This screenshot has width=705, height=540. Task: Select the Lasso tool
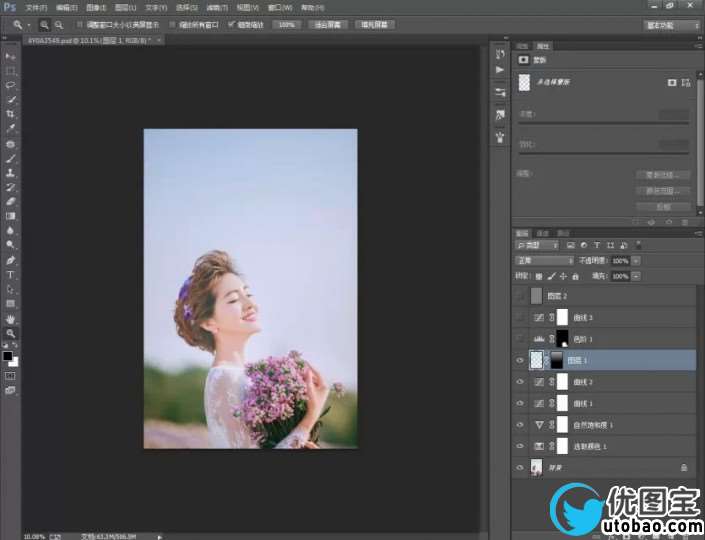(x=11, y=86)
